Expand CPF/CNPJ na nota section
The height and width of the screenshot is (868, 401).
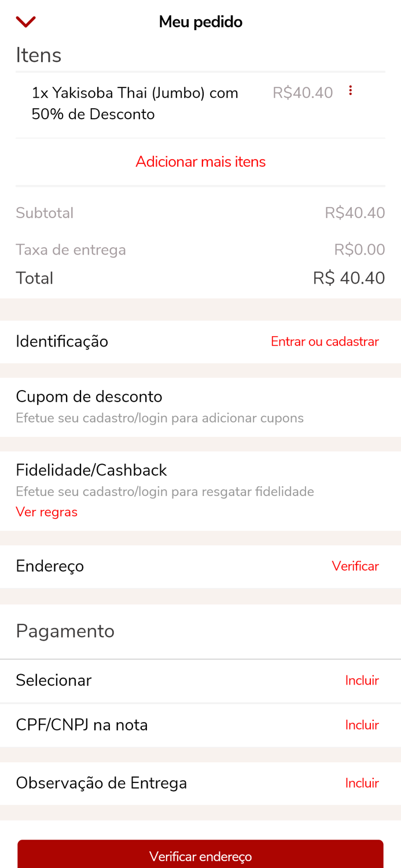[x=362, y=724]
